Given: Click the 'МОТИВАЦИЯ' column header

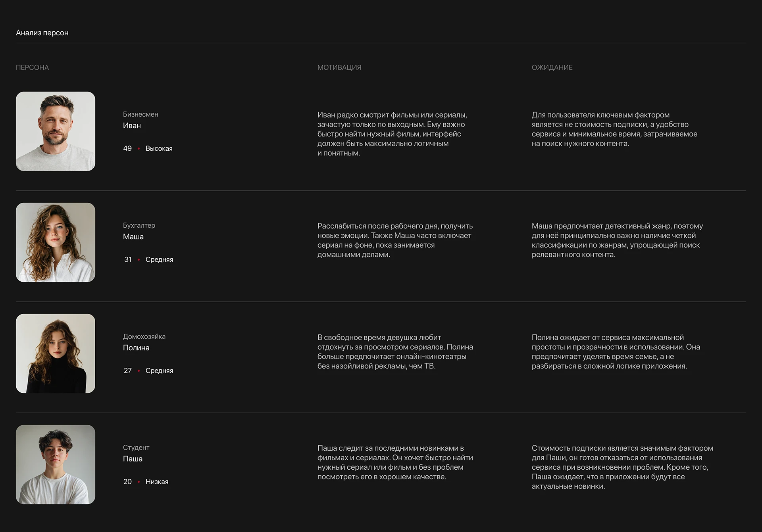Looking at the screenshot, I should point(339,67).
